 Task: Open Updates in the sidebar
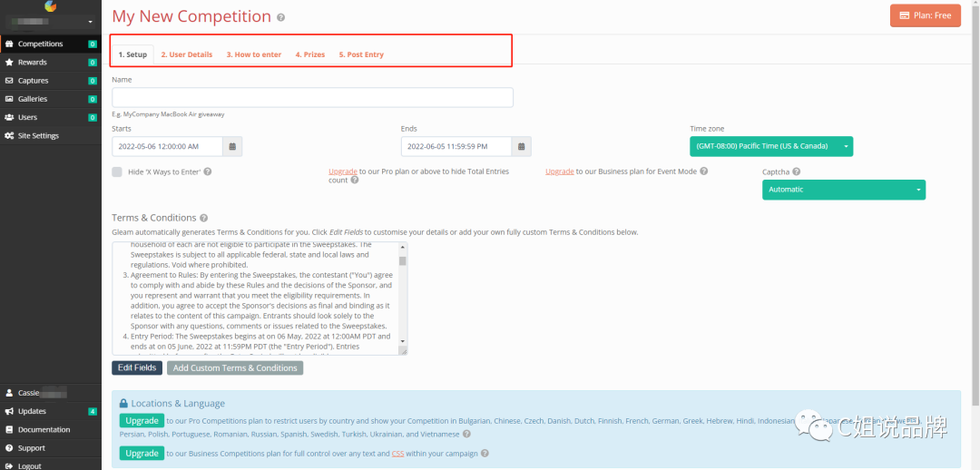50,411
